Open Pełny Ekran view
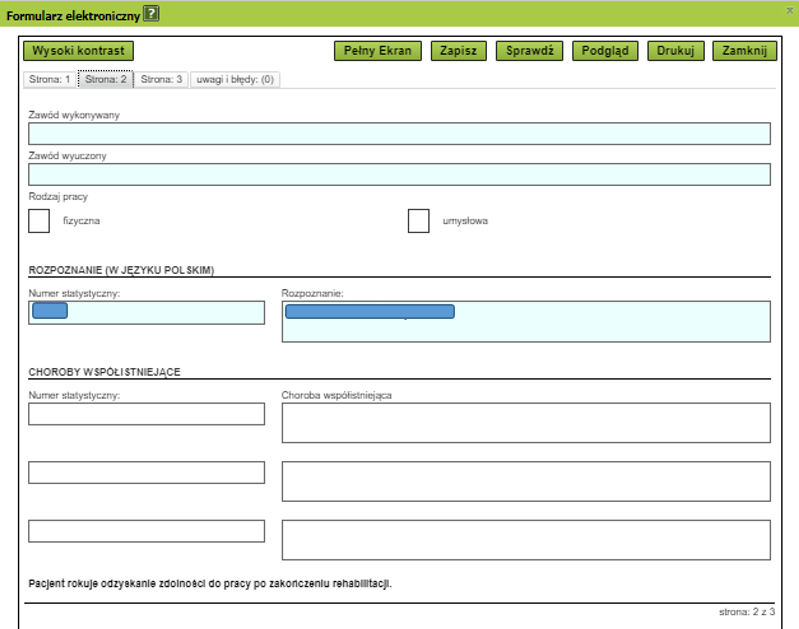 [378, 51]
